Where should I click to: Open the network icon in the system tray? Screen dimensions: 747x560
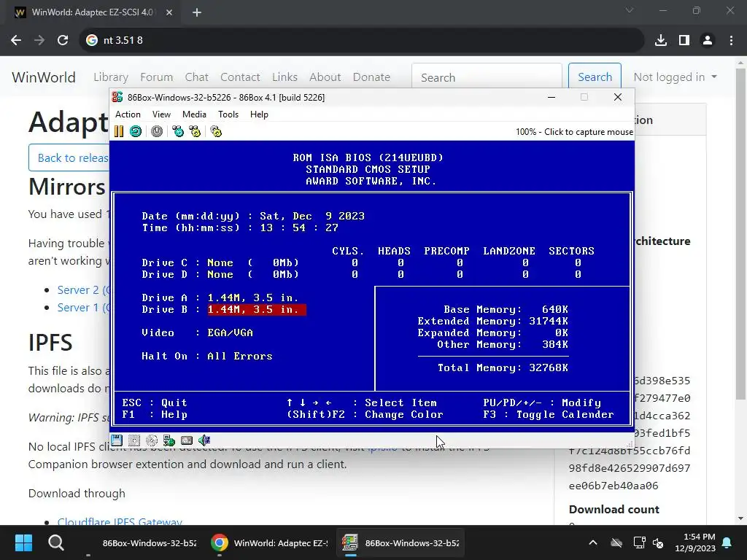coord(639,542)
